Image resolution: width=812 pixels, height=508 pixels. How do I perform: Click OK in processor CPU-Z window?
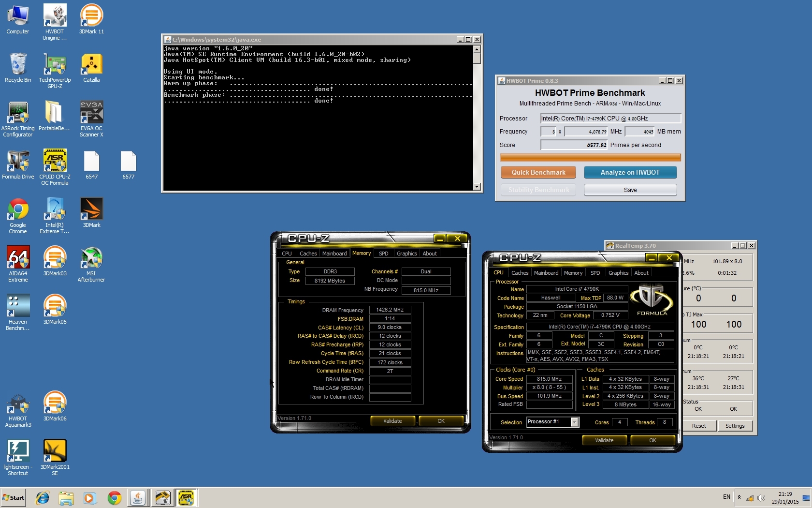[x=652, y=440]
